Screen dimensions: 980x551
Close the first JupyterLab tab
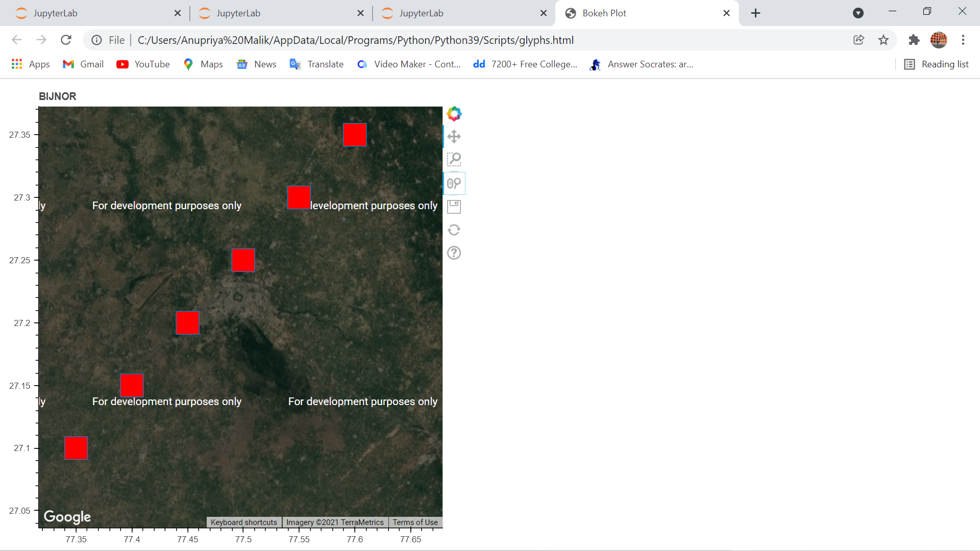(x=178, y=13)
